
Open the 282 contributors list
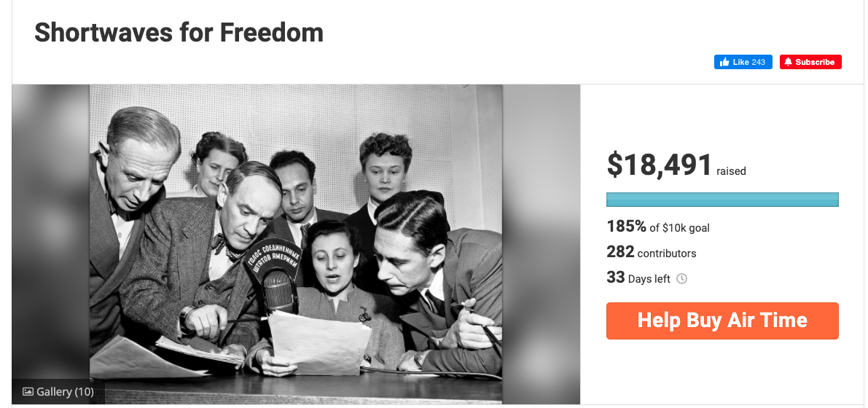click(651, 253)
